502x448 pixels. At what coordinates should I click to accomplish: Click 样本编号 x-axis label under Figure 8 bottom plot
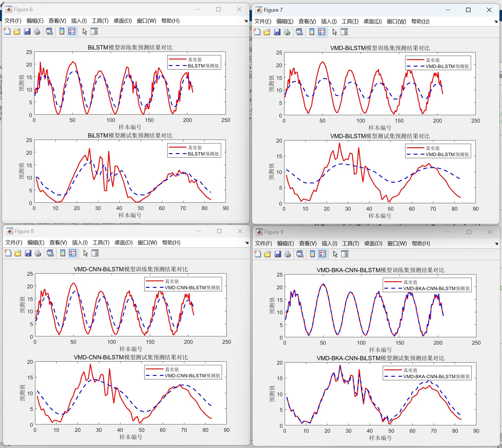click(x=131, y=437)
